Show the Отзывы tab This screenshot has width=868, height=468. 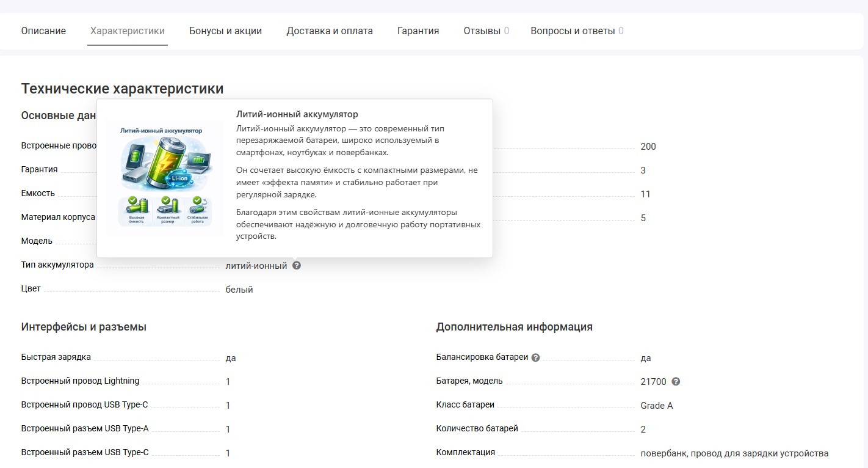486,31
